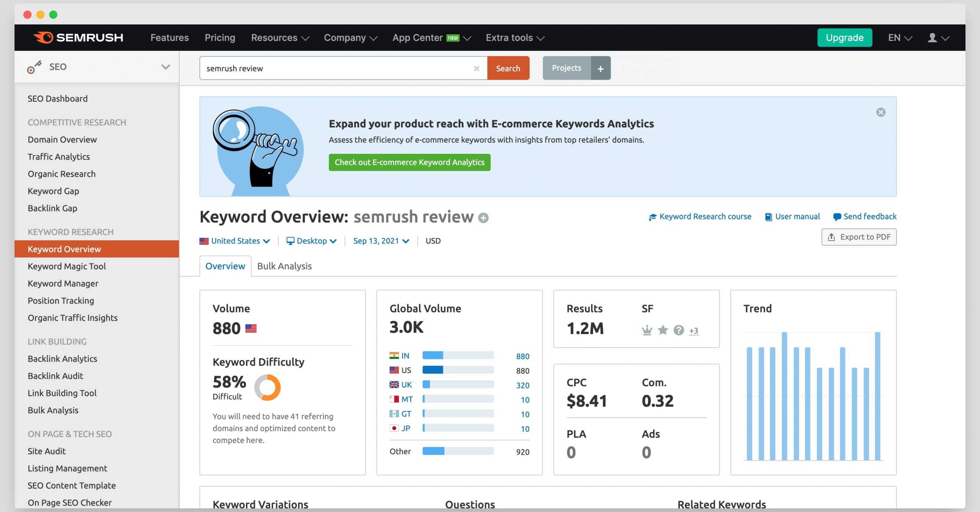980x512 pixels.
Task: Switch to the Overview tab
Action: (x=225, y=266)
